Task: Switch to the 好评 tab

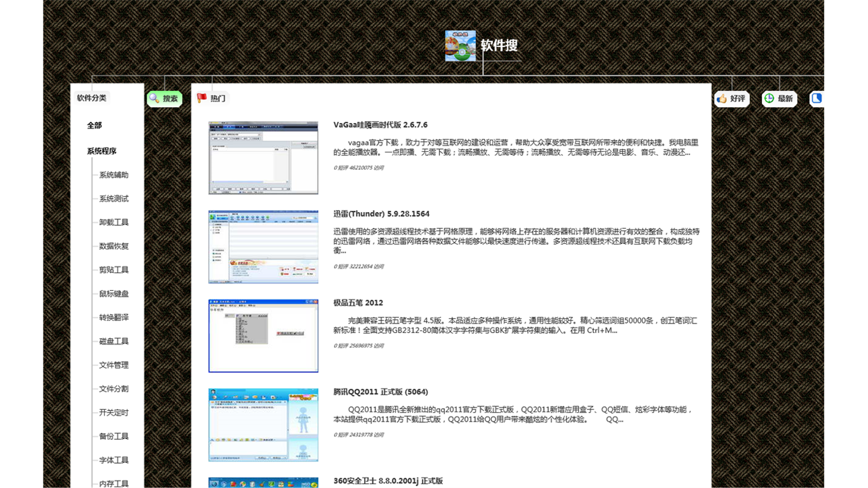Action: (732, 98)
